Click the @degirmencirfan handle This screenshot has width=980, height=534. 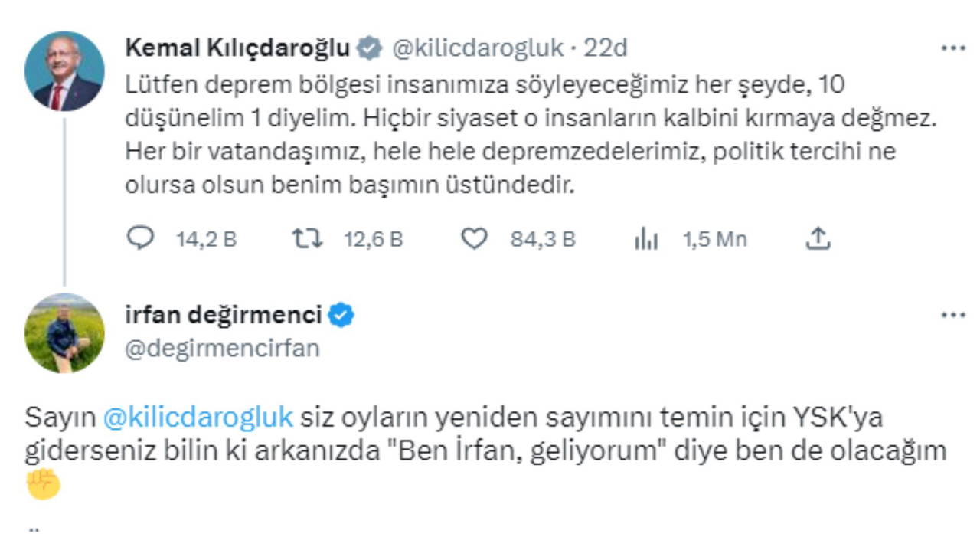tap(221, 349)
